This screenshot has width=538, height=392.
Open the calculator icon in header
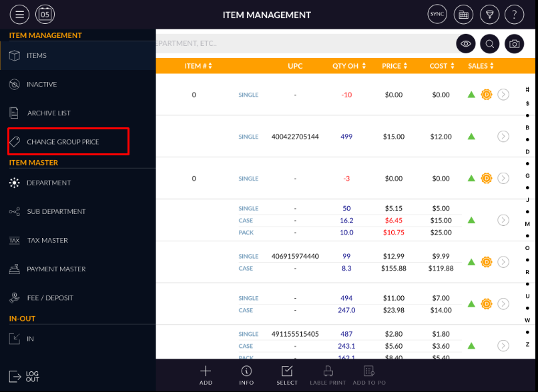[463, 15]
